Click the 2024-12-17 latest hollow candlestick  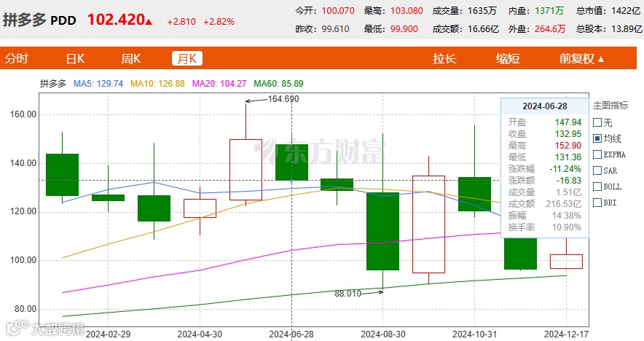click(x=566, y=262)
